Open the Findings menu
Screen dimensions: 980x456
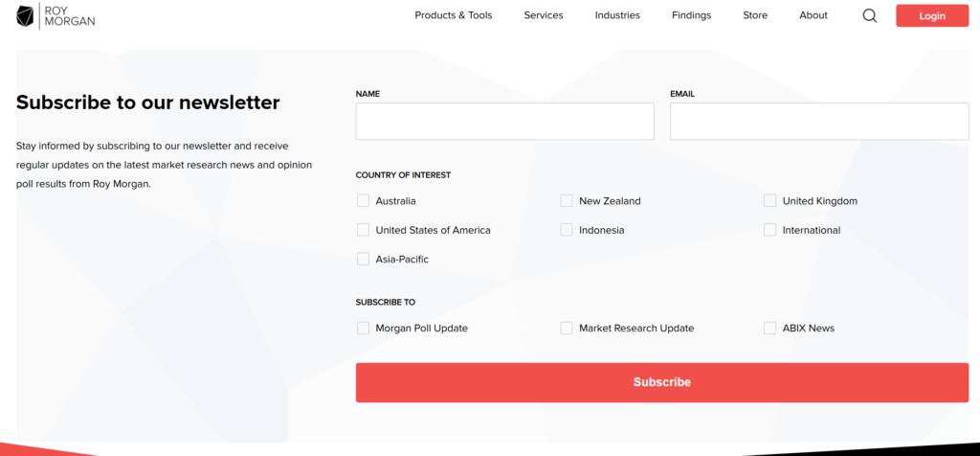691,15
